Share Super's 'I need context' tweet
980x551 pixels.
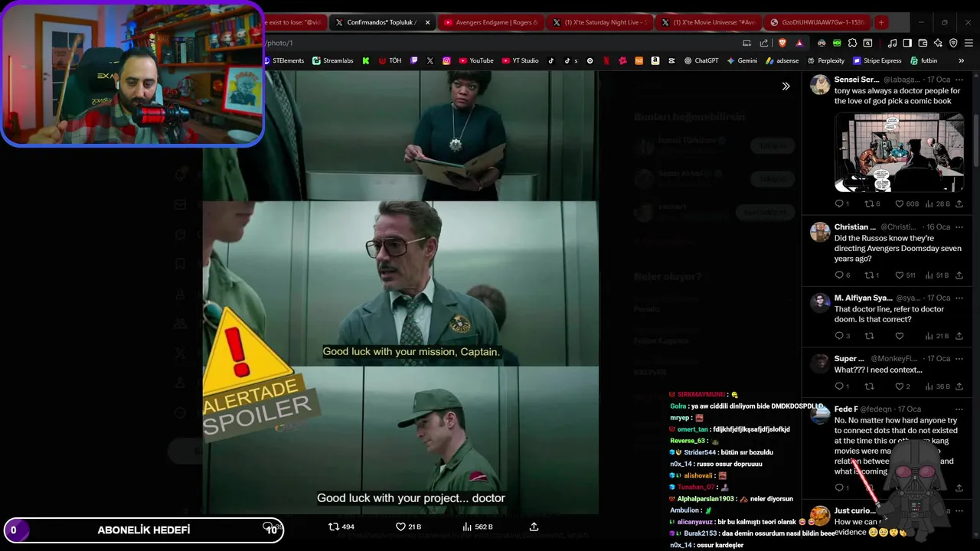pyautogui.click(x=959, y=386)
